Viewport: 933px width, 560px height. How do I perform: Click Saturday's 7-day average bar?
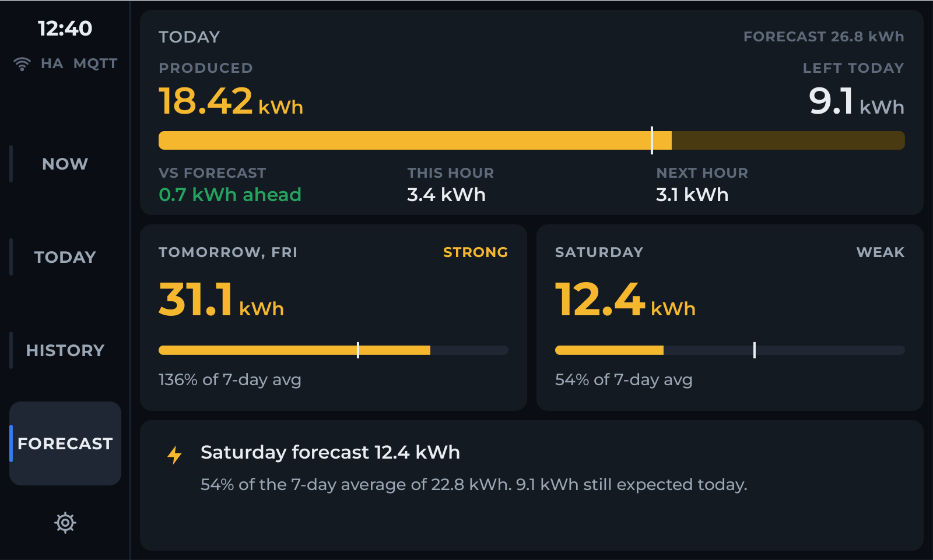pyautogui.click(x=730, y=350)
